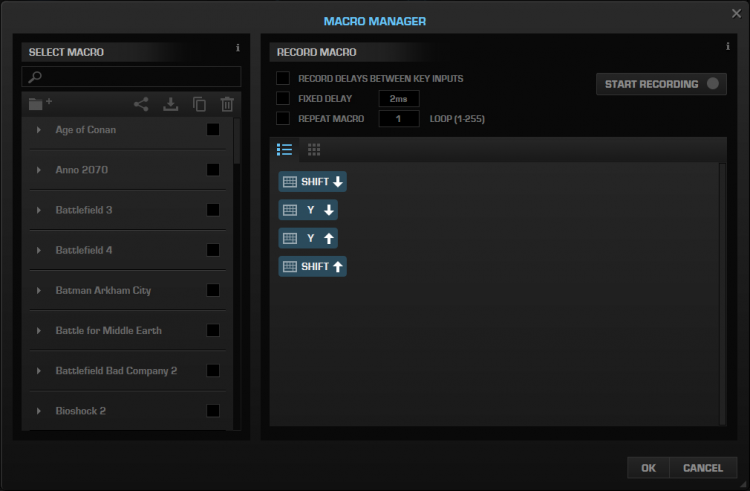
Task: Check the Batman Arkham City box
Action: tap(213, 290)
